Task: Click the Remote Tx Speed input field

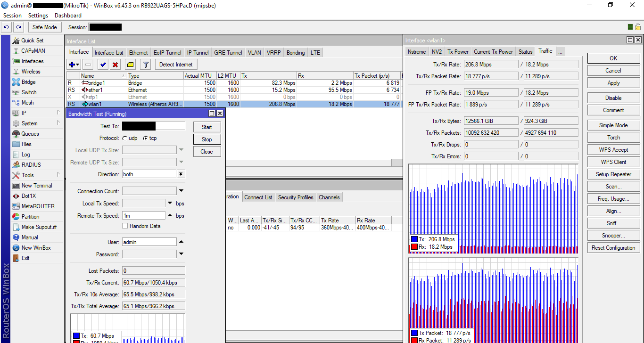Action: [x=143, y=216]
